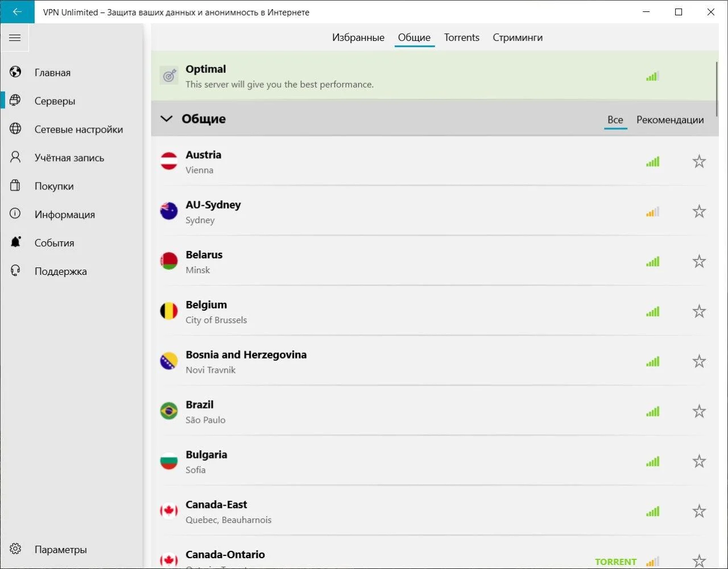This screenshot has height=569, width=728.
Task: Switch to the Torrents tab
Action: coord(461,38)
